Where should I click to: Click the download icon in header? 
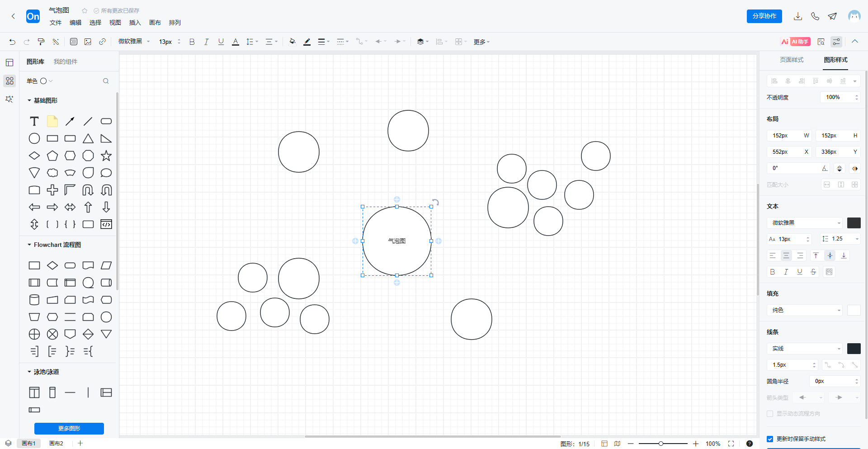[x=798, y=16]
